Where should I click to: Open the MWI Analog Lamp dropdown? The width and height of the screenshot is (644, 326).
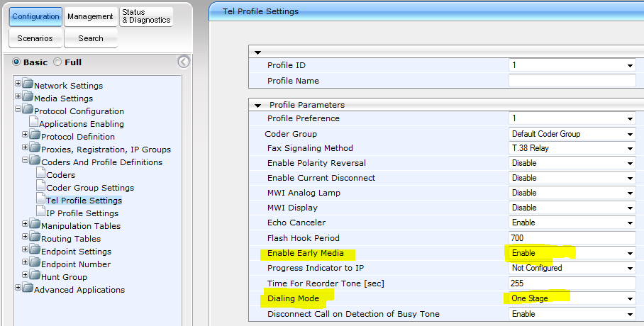[x=572, y=193]
